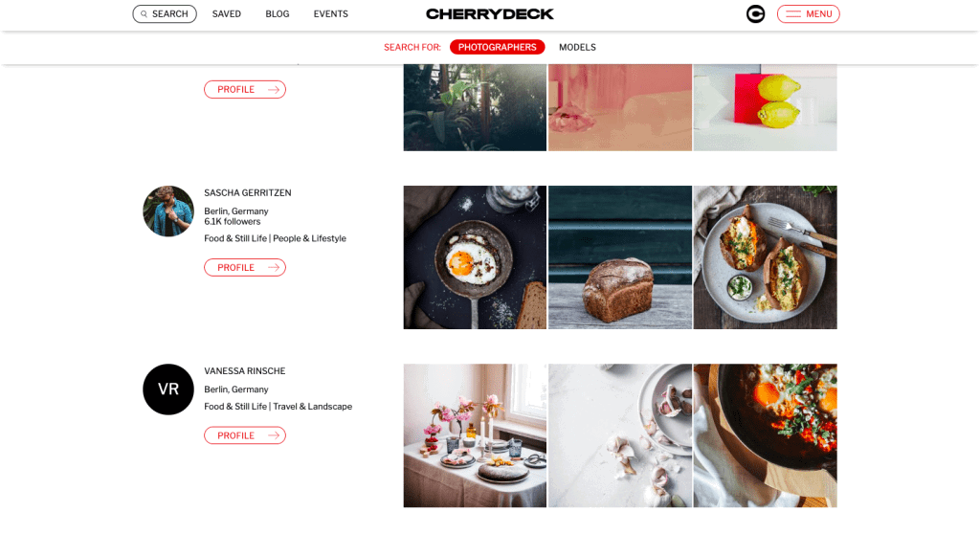Viewport: 980px width, 534px height.
Task: Open Sascha Gerritzen name link
Action: coord(248,192)
